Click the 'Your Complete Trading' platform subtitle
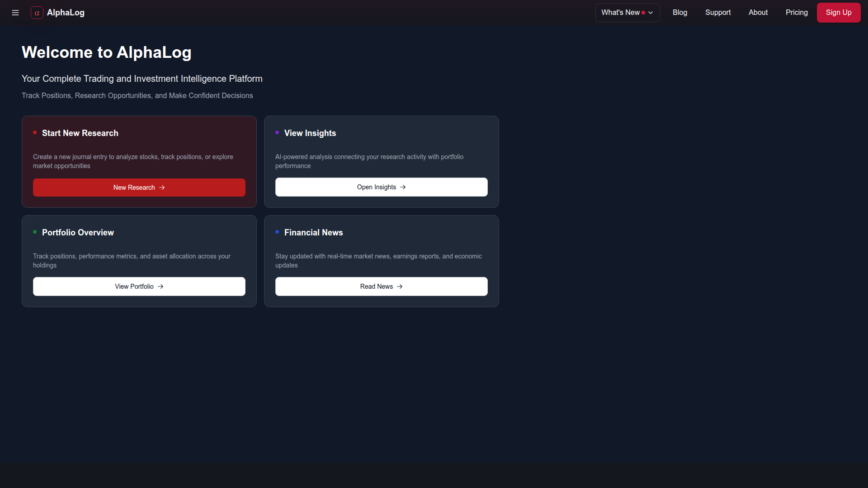 [142, 79]
